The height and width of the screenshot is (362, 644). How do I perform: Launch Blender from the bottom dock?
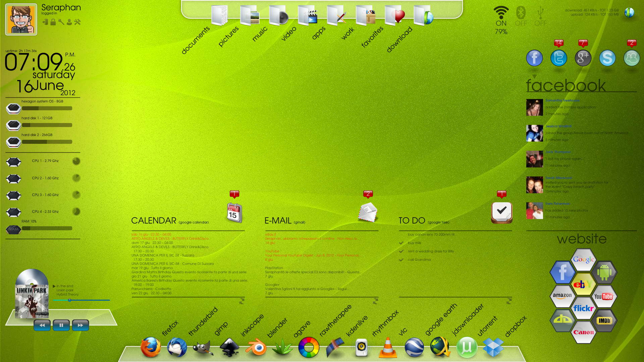click(x=256, y=348)
